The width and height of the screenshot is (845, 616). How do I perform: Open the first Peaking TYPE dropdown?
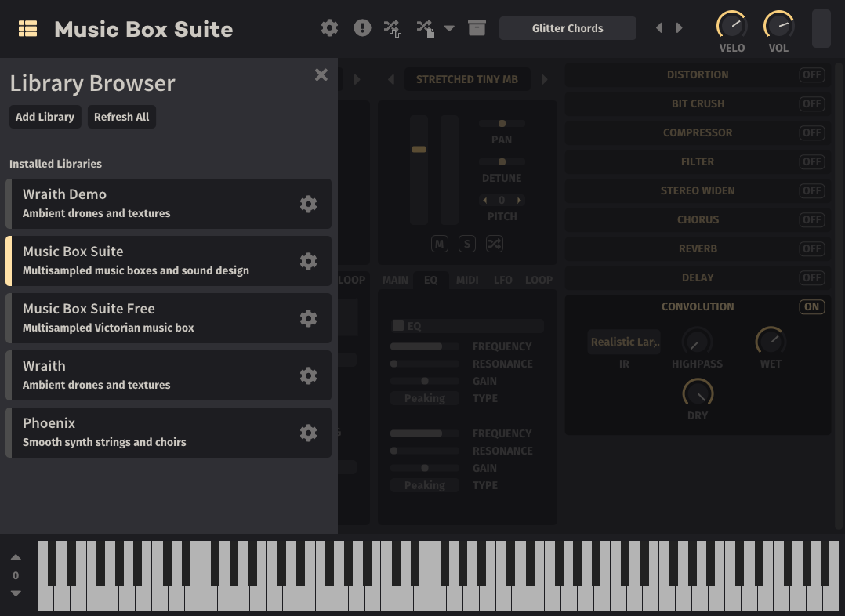(x=425, y=398)
